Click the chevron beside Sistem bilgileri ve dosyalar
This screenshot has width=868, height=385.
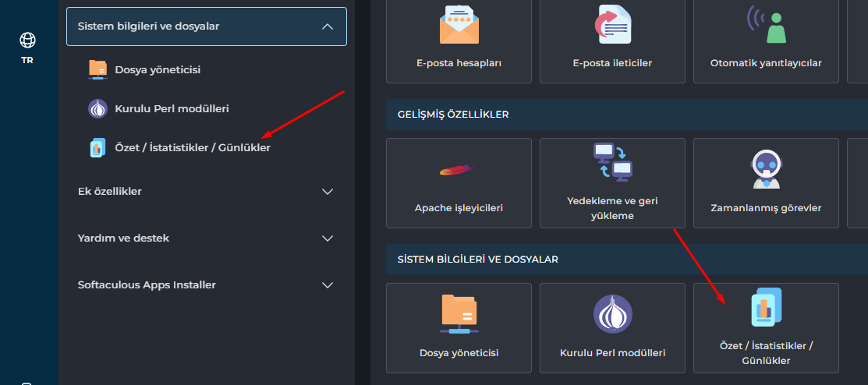click(x=328, y=26)
